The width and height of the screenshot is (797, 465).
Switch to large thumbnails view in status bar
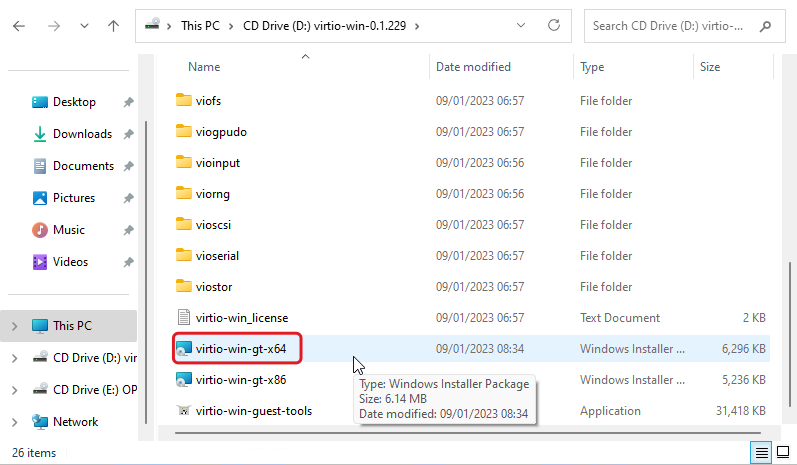point(783,453)
